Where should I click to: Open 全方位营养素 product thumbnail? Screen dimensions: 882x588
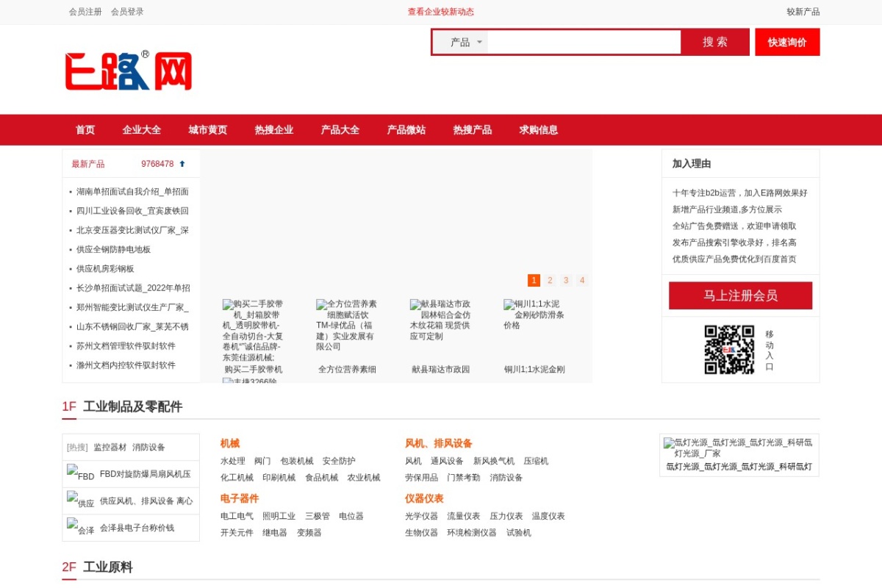[347, 325]
